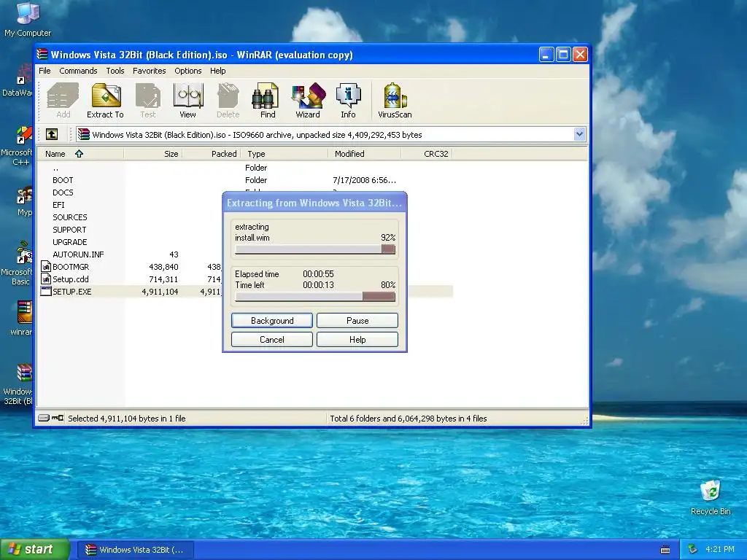Open the File menu
This screenshot has height=560, width=747.
coord(44,71)
